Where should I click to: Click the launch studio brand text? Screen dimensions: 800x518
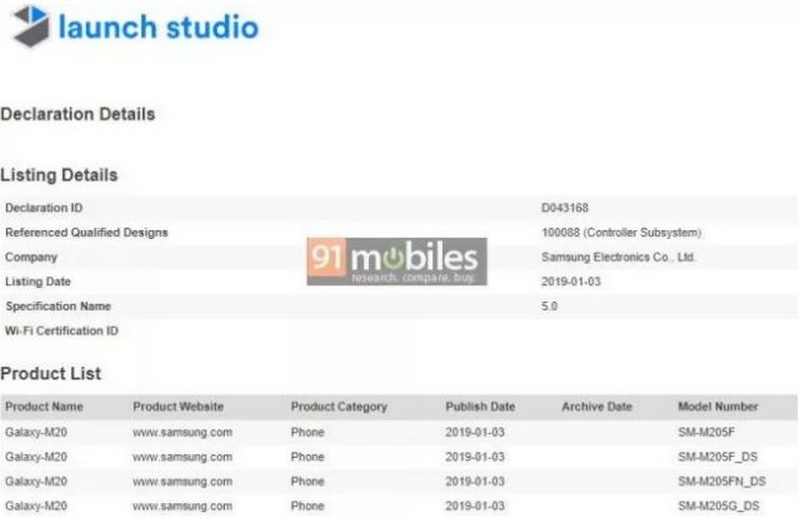[159, 27]
